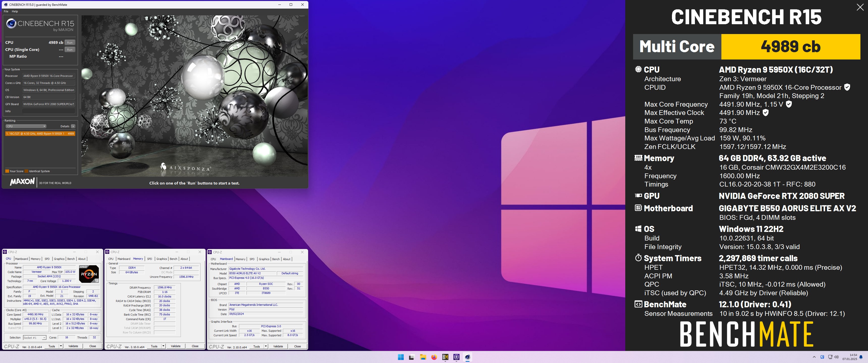Click the System Timers stopwatch icon
Screen dimensions: 868x363
(x=638, y=258)
